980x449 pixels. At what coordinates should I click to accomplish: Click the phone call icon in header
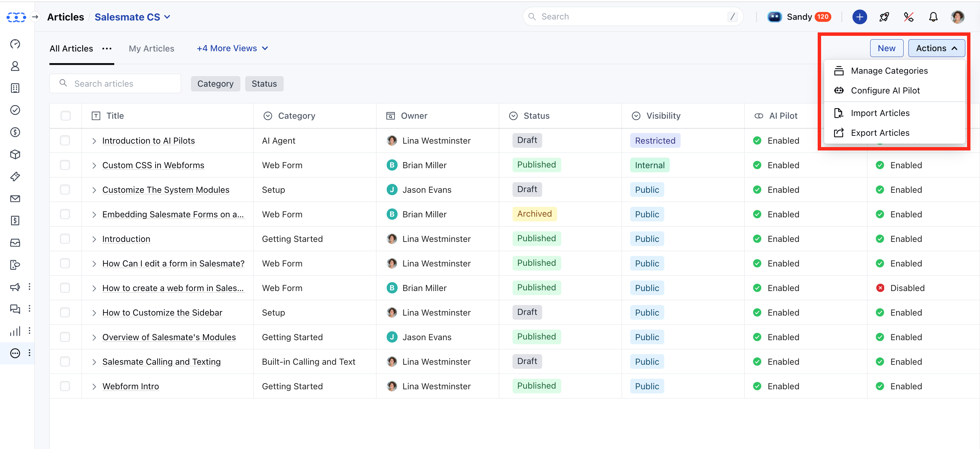pos(908,17)
